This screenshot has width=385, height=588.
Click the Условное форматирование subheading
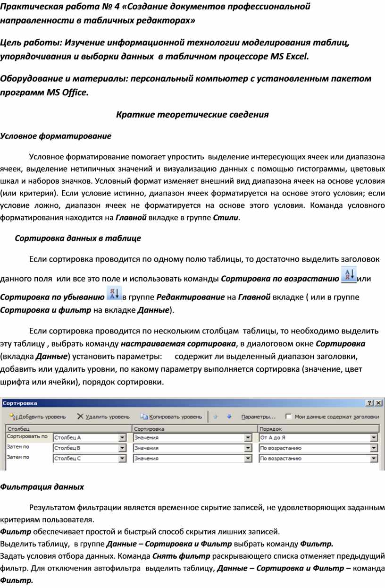pos(56,136)
